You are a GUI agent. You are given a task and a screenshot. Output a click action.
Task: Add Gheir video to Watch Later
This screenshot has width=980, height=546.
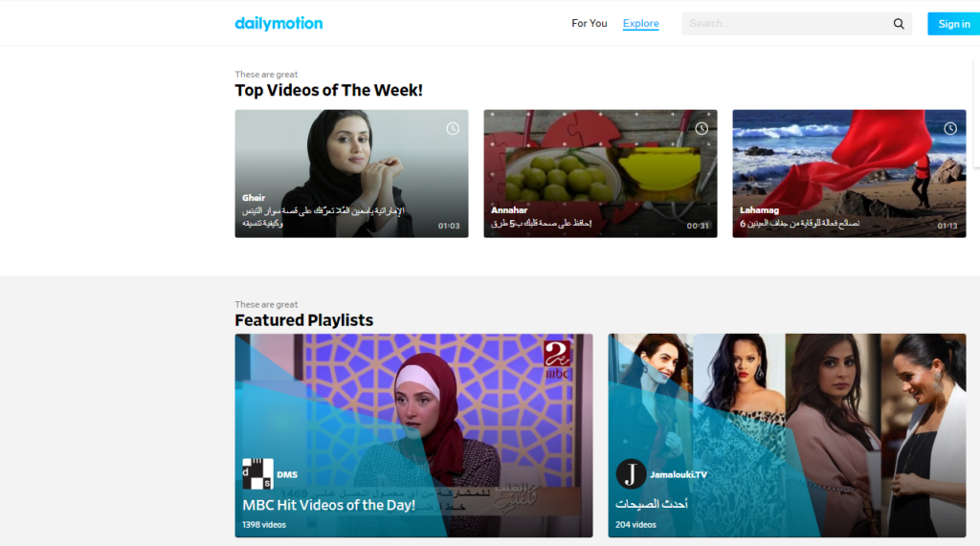coord(453,129)
